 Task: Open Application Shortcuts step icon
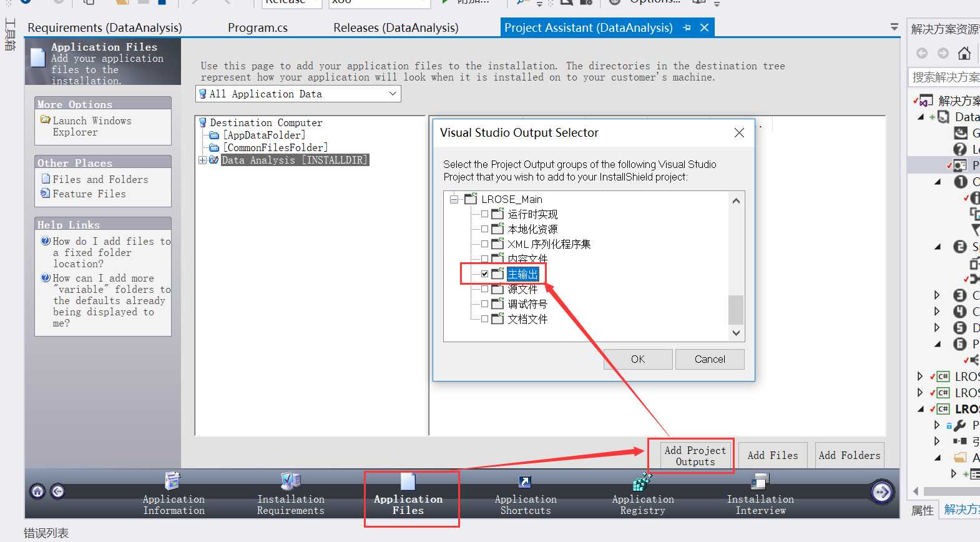(x=525, y=481)
